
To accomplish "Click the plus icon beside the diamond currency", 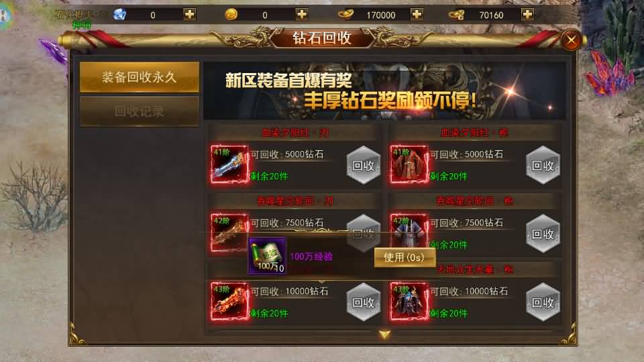I will (189, 15).
